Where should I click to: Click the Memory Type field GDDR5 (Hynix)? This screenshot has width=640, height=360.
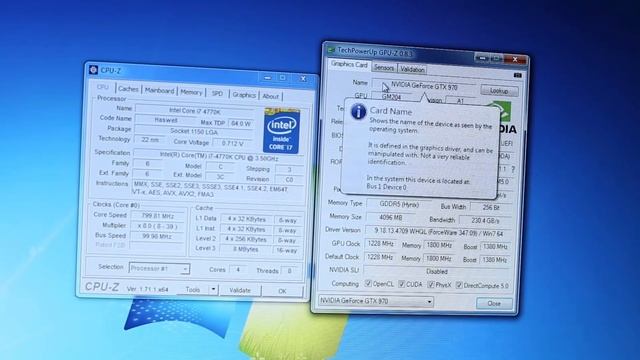pyautogui.click(x=399, y=204)
